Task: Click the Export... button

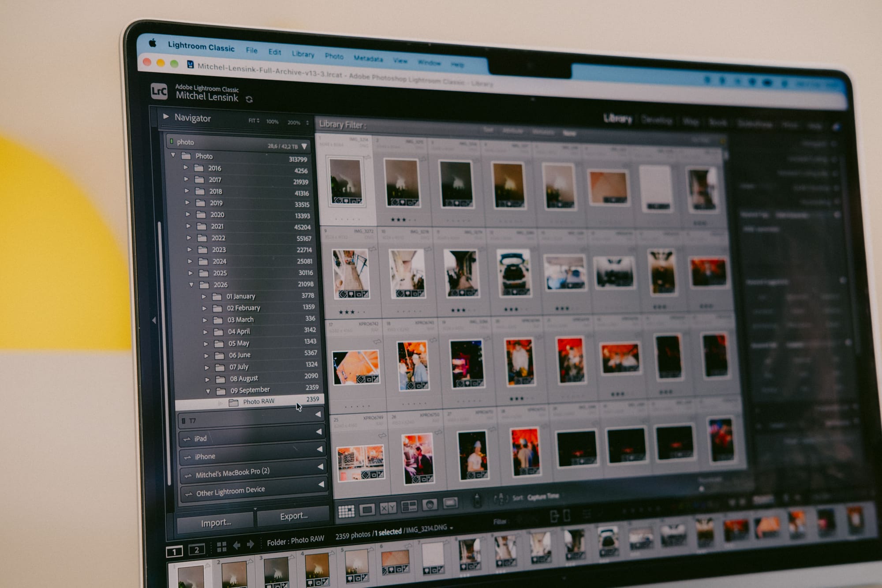Action: [294, 516]
